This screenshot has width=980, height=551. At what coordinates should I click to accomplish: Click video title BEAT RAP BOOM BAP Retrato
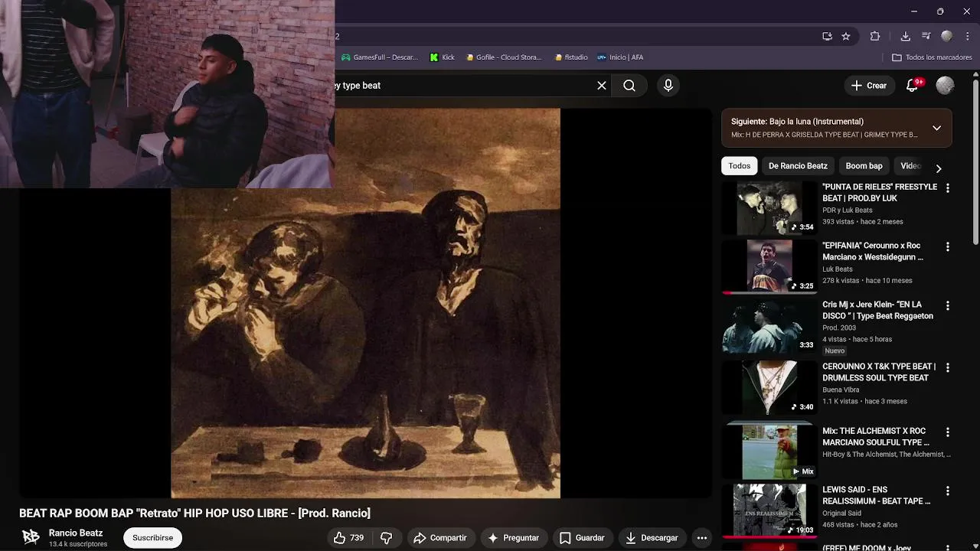click(x=194, y=513)
